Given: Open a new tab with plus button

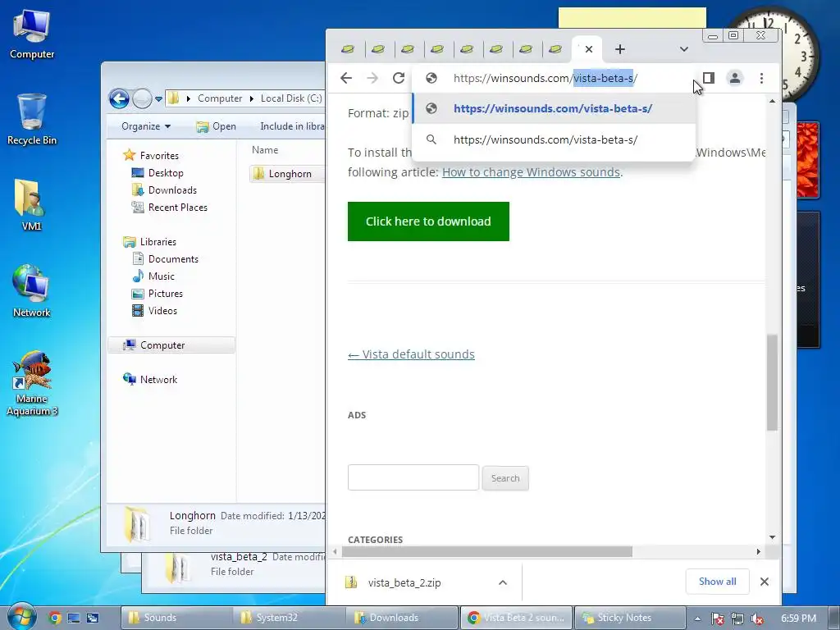Looking at the screenshot, I should tap(620, 49).
